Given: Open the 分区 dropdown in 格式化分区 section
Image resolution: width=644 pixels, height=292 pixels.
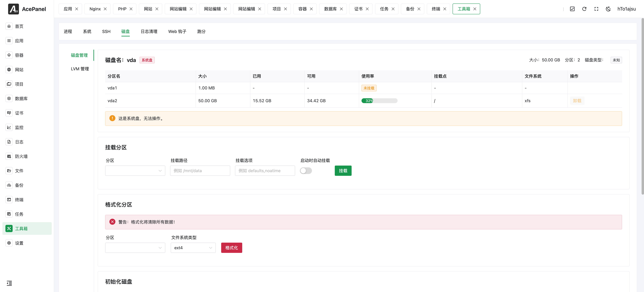Looking at the screenshot, I should coord(135,247).
